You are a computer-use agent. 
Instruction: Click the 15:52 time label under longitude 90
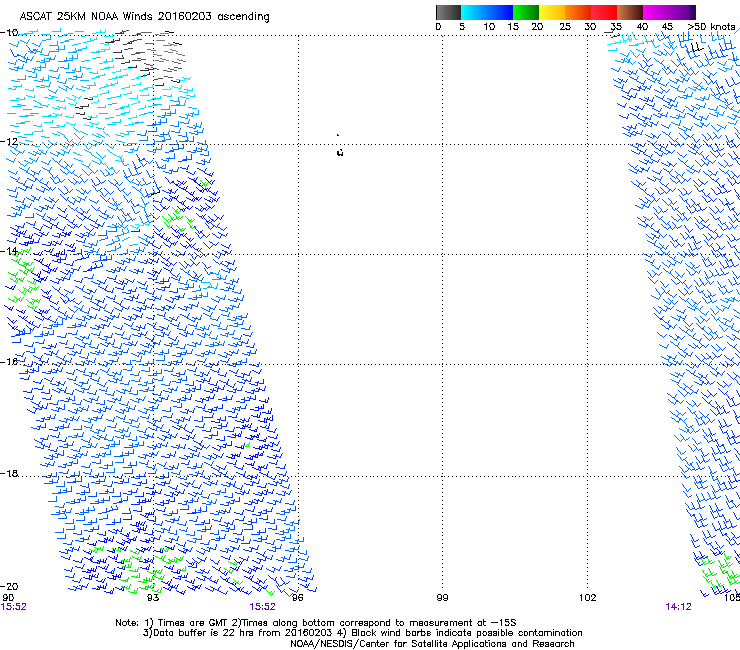(14, 607)
